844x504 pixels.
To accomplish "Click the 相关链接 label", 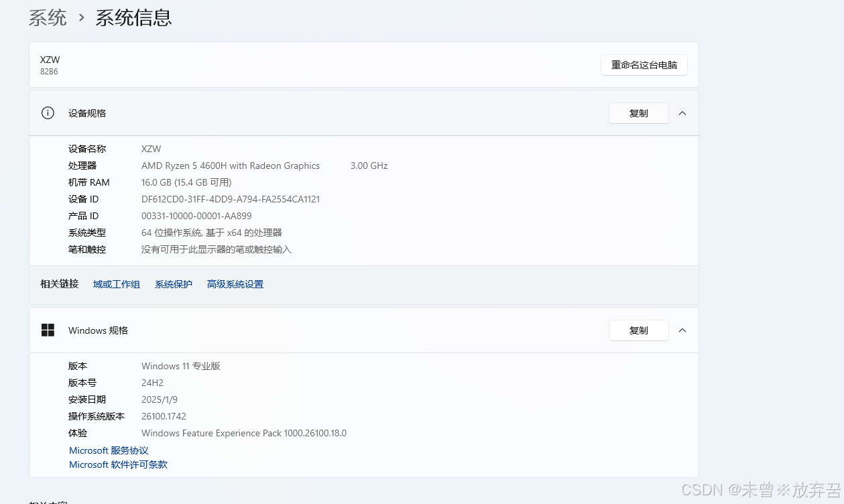I will (59, 284).
